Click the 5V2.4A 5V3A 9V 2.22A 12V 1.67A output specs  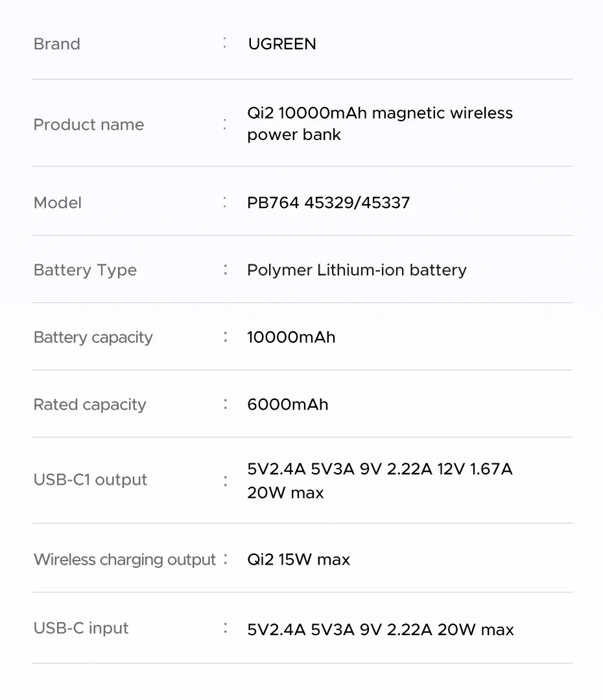[x=379, y=469]
